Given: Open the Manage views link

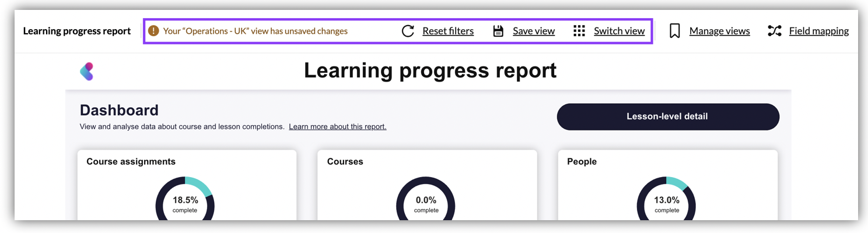Looking at the screenshot, I should point(720,31).
